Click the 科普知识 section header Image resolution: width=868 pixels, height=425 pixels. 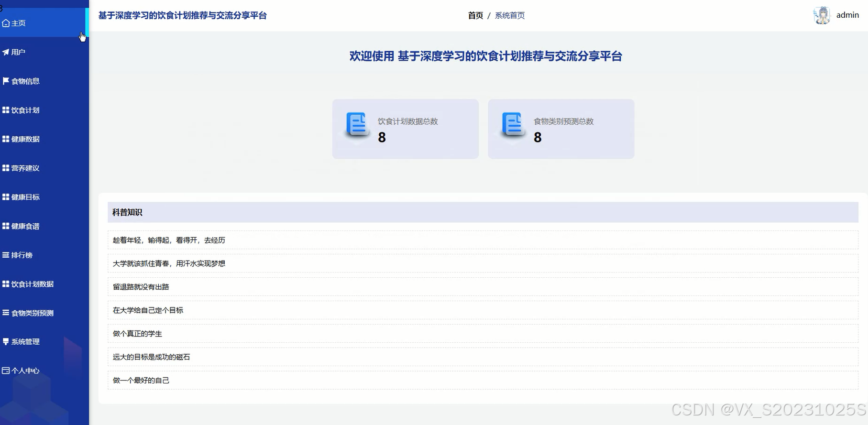click(483, 212)
